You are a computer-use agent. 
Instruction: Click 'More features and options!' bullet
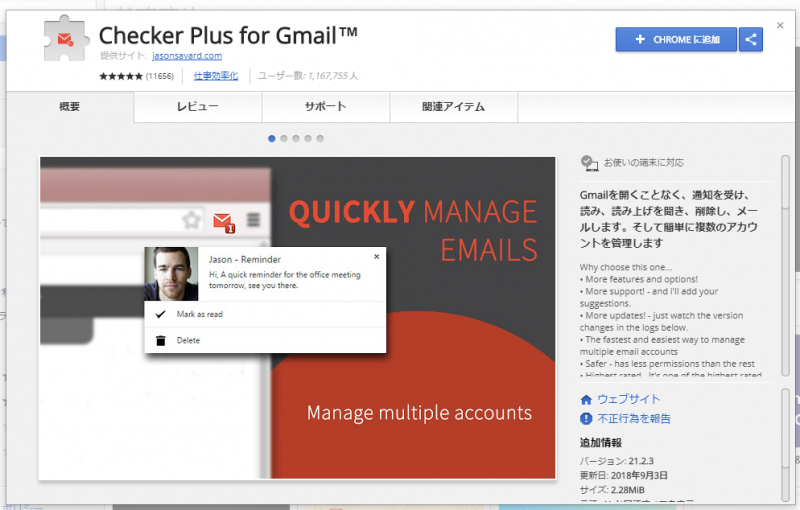639,279
